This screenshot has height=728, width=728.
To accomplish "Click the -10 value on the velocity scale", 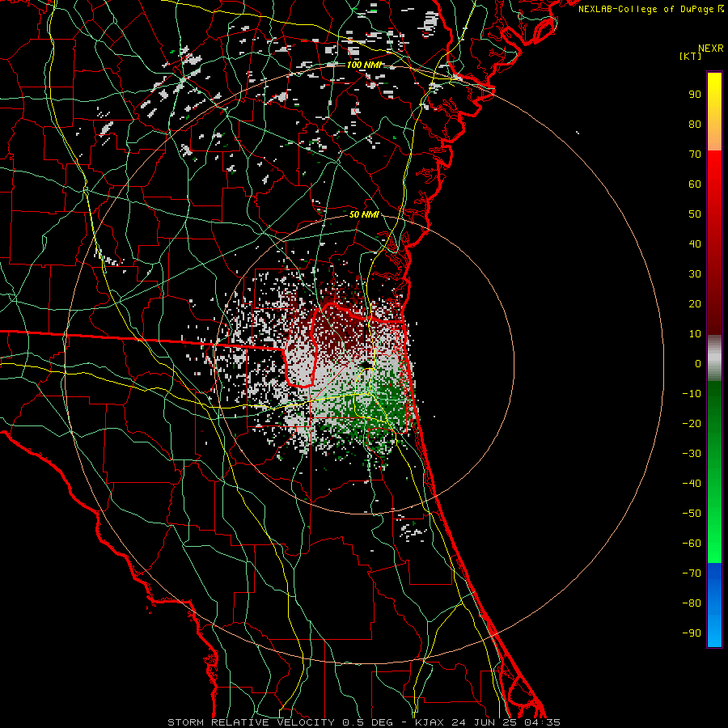I will (692, 394).
